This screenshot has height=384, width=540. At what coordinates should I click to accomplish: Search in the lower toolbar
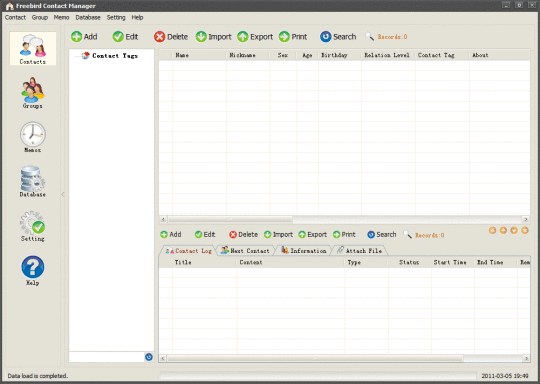point(382,235)
